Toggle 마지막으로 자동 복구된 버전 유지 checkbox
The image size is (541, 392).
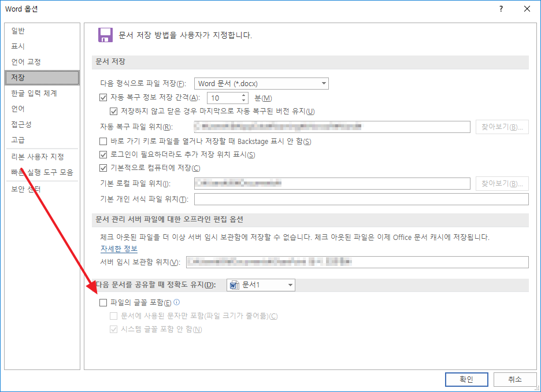pos(113,111)
